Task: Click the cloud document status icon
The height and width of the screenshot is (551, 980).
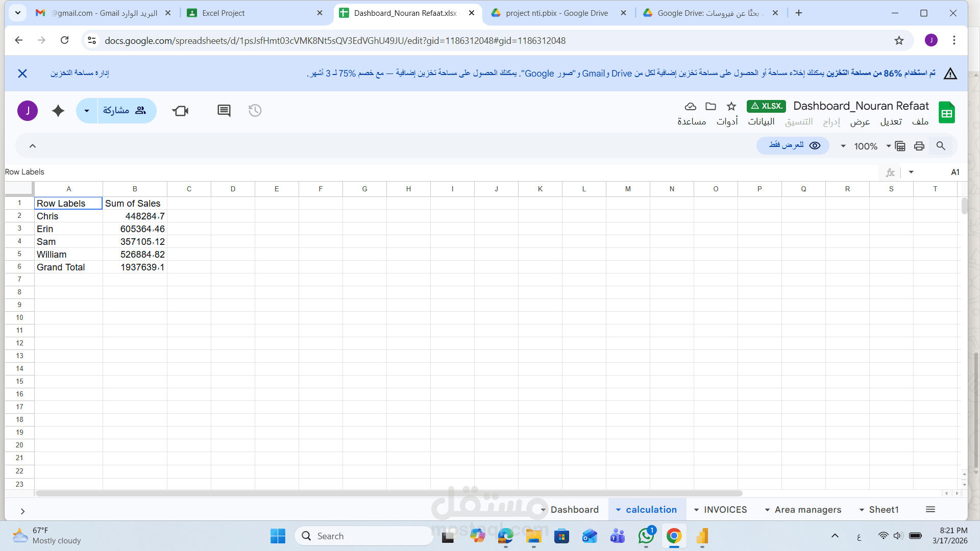Action: coord(690,106)
